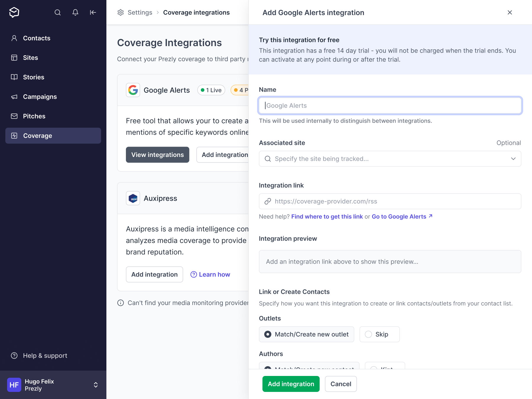Click the info icon beside Can't find provider

click(121, 303)
